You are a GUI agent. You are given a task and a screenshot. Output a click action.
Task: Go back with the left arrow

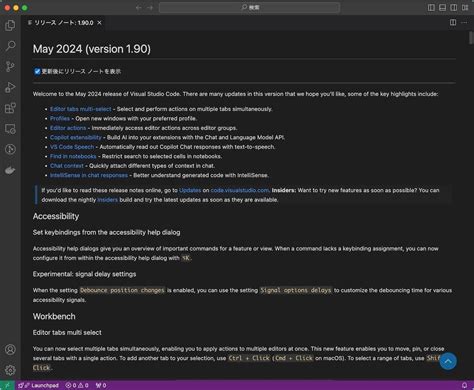click(x=139, y=7)
